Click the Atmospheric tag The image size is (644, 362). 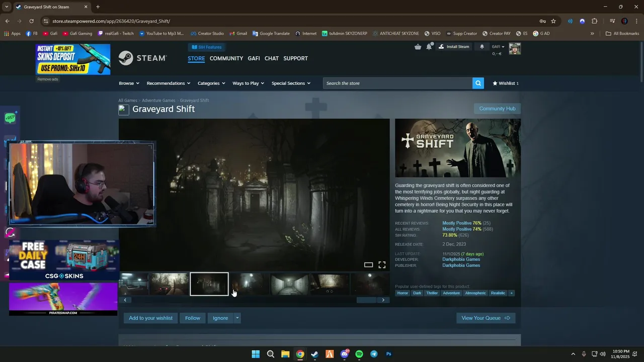475,293
